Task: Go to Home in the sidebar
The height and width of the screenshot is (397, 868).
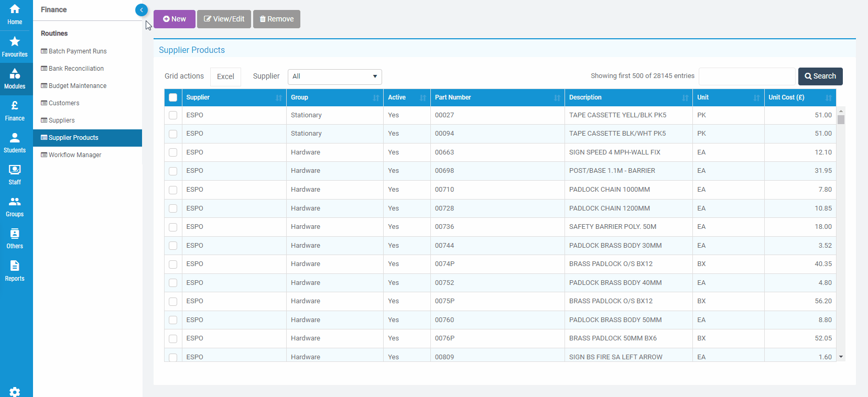Action: [x=15, y=15]
